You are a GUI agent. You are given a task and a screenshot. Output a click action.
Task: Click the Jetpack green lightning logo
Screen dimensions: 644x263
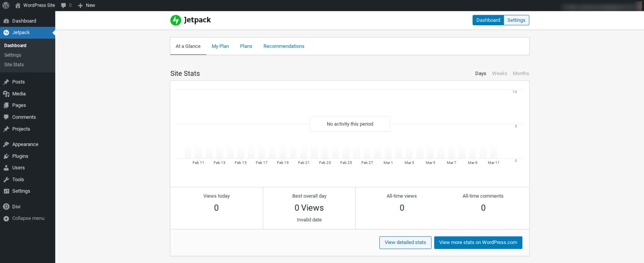(x=176, y=20)
